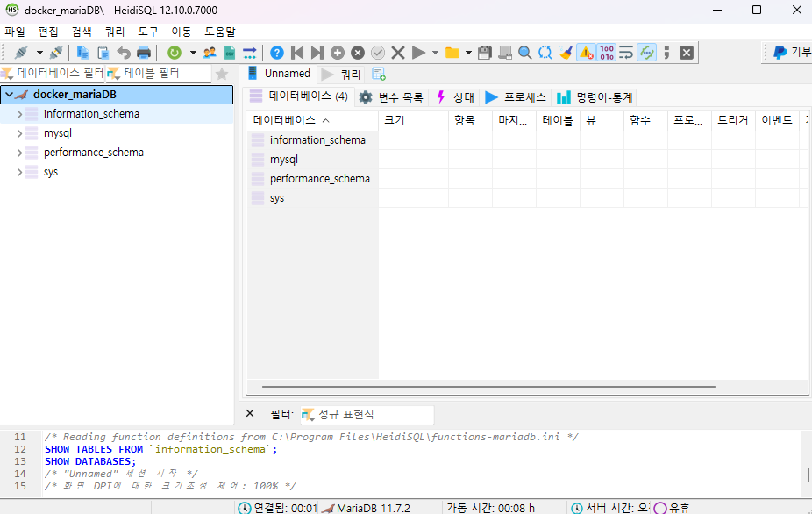The height and width of the screenshot is (514, 812).
Task: Switch to the 쿼리 tab
Action: point(340,75)
